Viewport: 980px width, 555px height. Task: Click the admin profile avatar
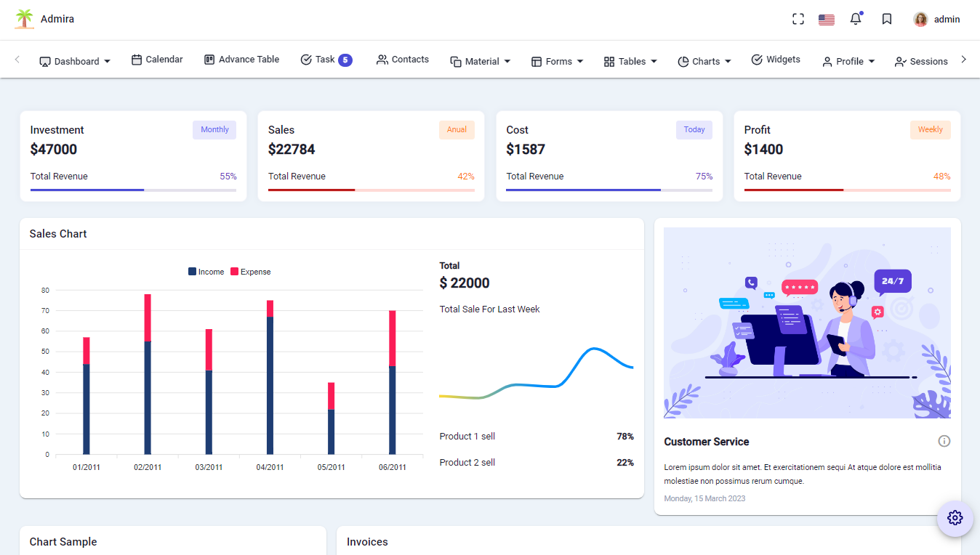pyautogui.click(x=920, y=19)
